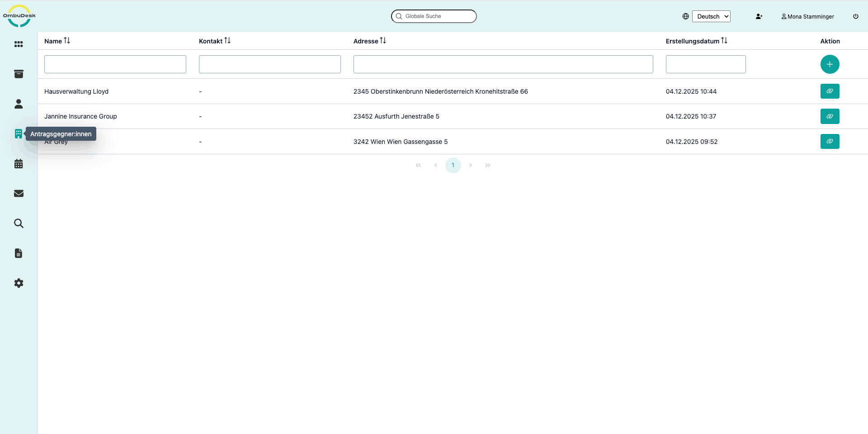
Task: Sort table by Erstellungsdatum column
Action: (724, 41)
